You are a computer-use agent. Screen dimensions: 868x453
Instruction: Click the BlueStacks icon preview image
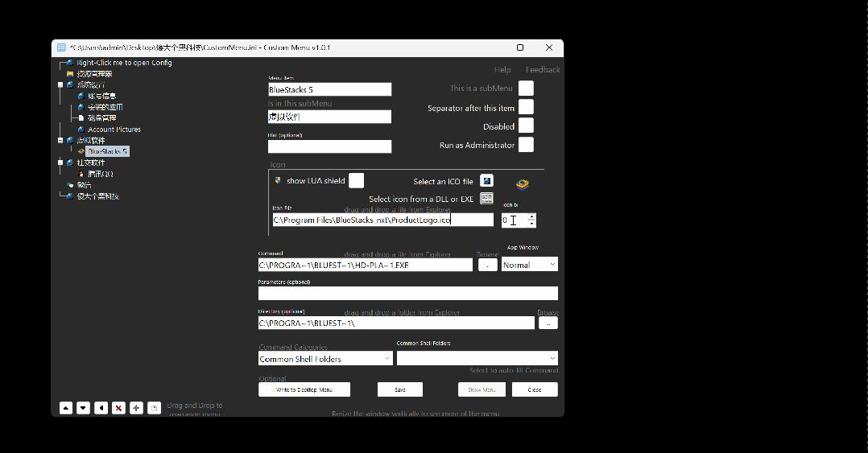522,184
